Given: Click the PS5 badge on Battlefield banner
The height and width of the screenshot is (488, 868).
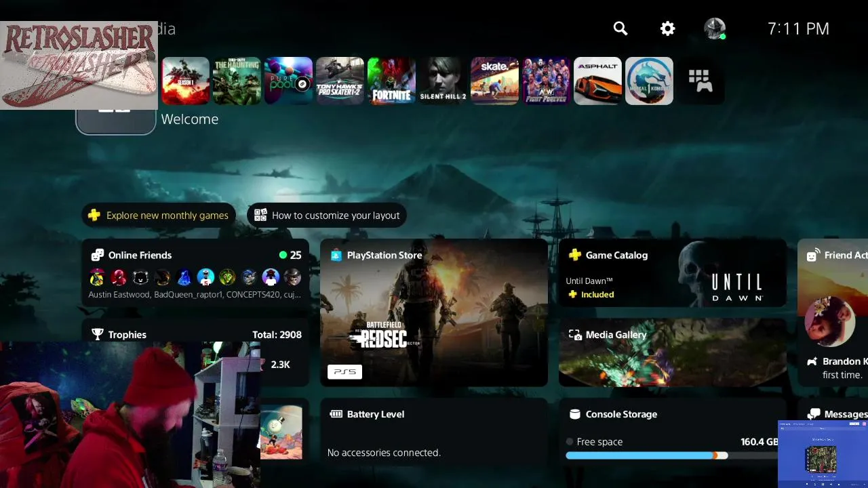Looking at the screenshot, I should point(344,371).
